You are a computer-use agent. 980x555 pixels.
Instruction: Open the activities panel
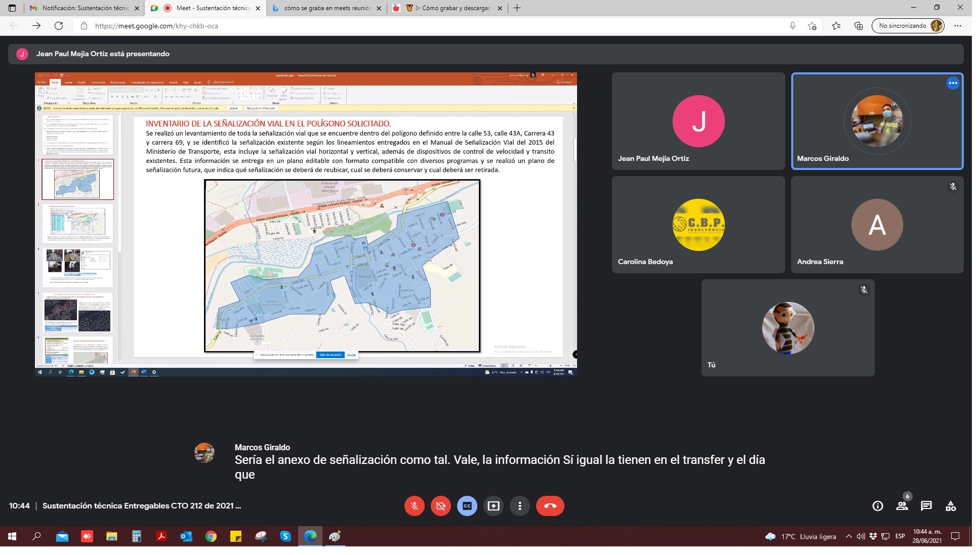coord(952,505)
